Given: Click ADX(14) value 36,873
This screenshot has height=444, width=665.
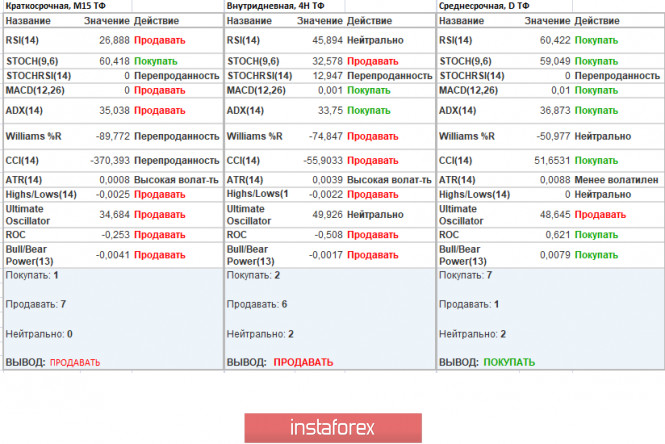Looking at the screenshot, I should [555, 111].
